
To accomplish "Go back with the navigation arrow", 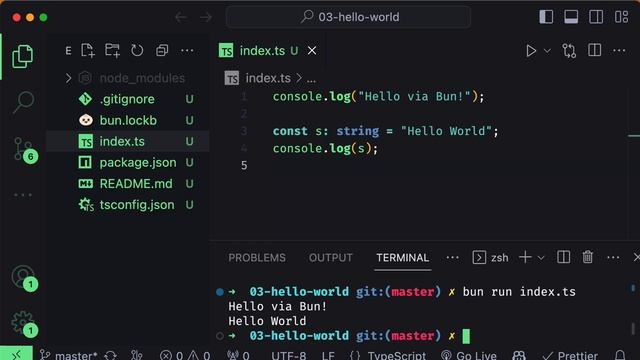I will click(x=181, y=17).
